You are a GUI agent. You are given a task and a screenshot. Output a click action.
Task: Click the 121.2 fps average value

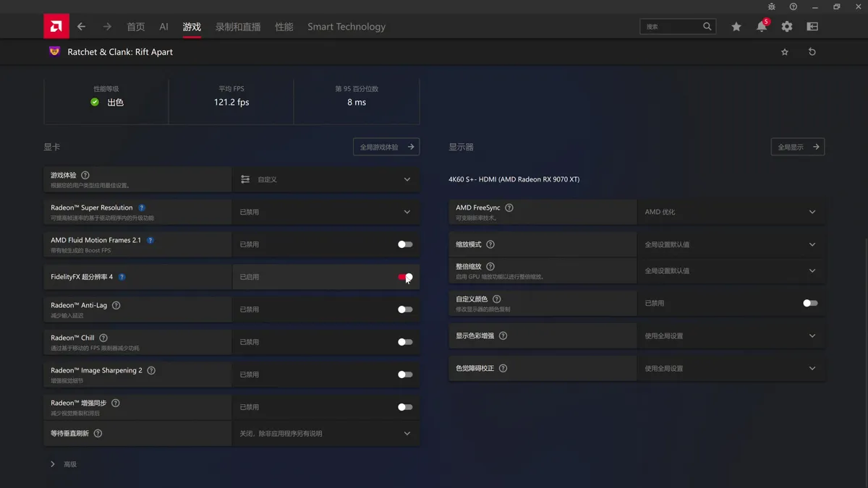tap(231, 102)
